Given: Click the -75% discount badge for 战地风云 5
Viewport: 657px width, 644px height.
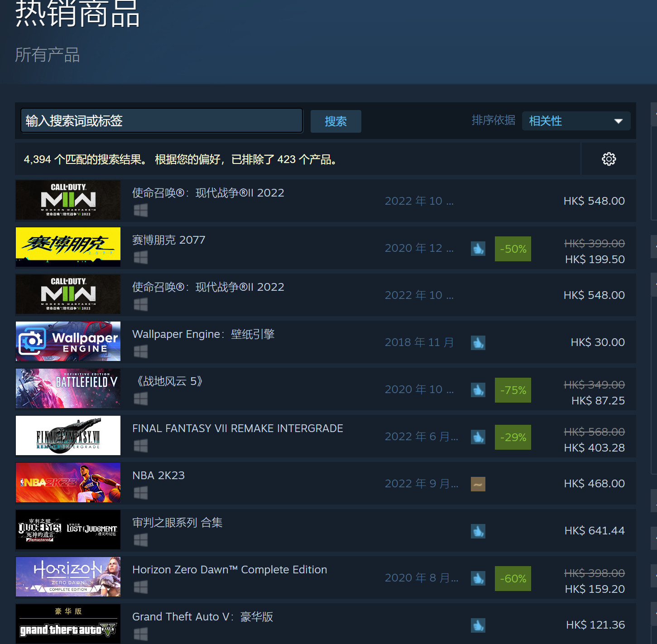Looking at the screenshot, I should pos(513,390).
